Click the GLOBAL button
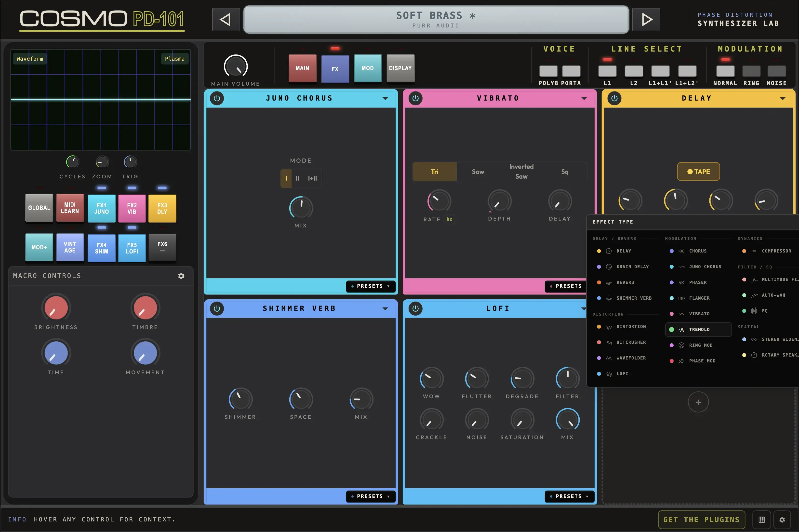 [x=39, y=208]
